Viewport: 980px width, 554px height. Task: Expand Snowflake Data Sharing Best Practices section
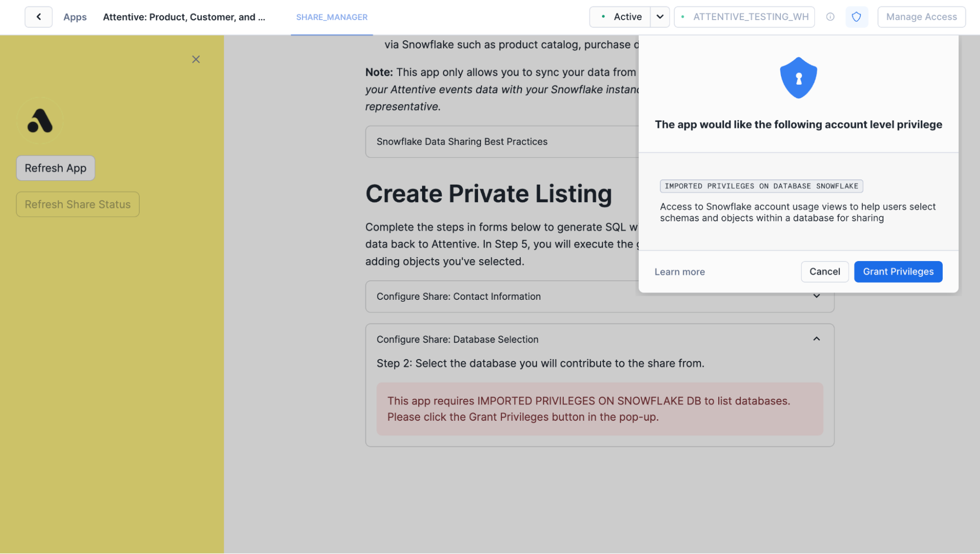pyautogui.click(x=502, y=142)
